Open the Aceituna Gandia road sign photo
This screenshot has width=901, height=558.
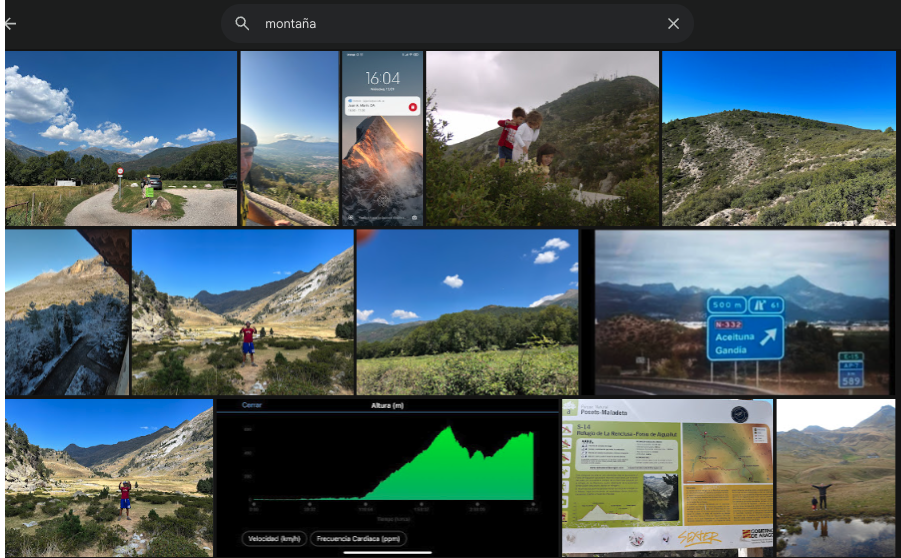point(742,312)
